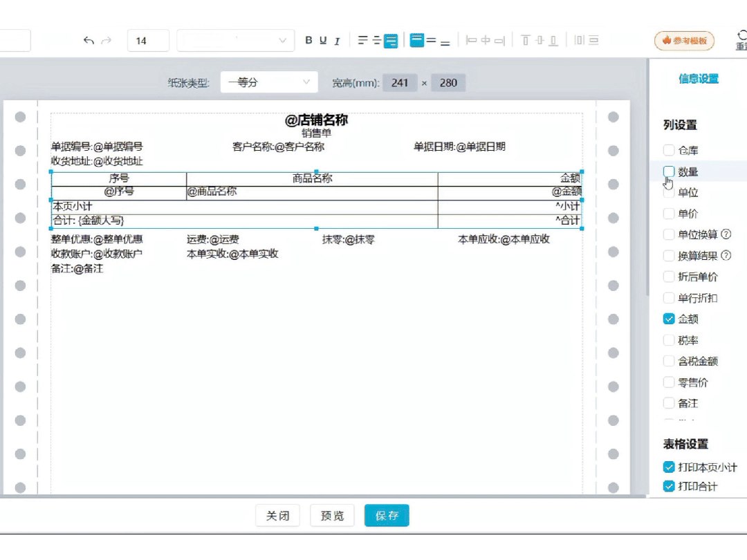Select the 单据编号:@单据编号 field
Screen dimensions: 747x560
pyautogui.click(x=98, y=147)
